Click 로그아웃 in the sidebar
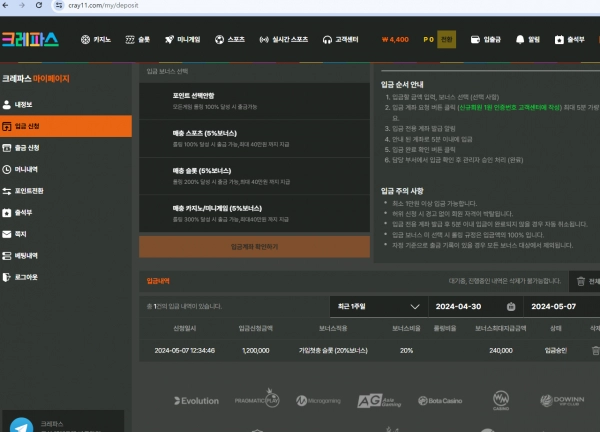Image resolution: width=600 pixels, height=432 pixels. click(66, 277)
